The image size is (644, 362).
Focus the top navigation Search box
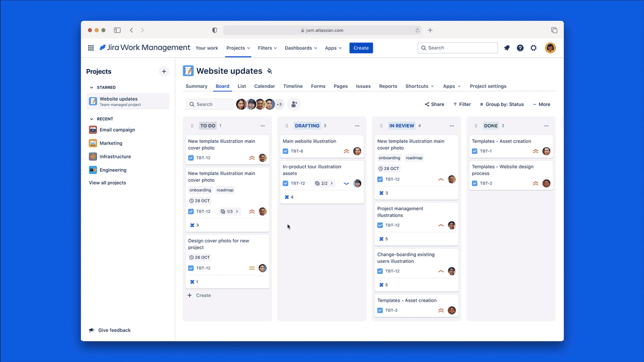(x=458, y=48)
